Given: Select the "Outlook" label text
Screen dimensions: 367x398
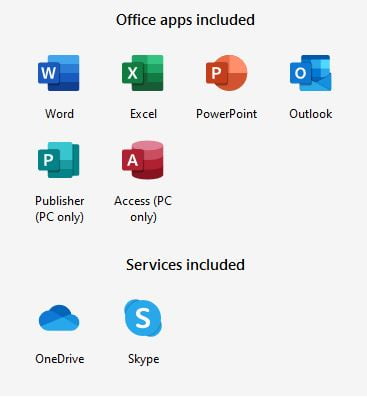Looking at the screenshot, I should [311, 114].
